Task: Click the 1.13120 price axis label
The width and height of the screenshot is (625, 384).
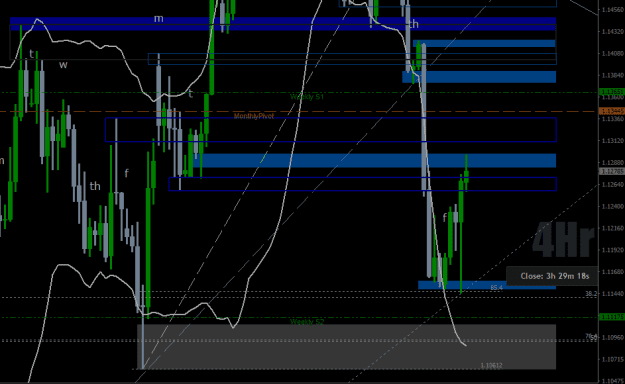Action: pyautogui.click(x=613, y=141)
